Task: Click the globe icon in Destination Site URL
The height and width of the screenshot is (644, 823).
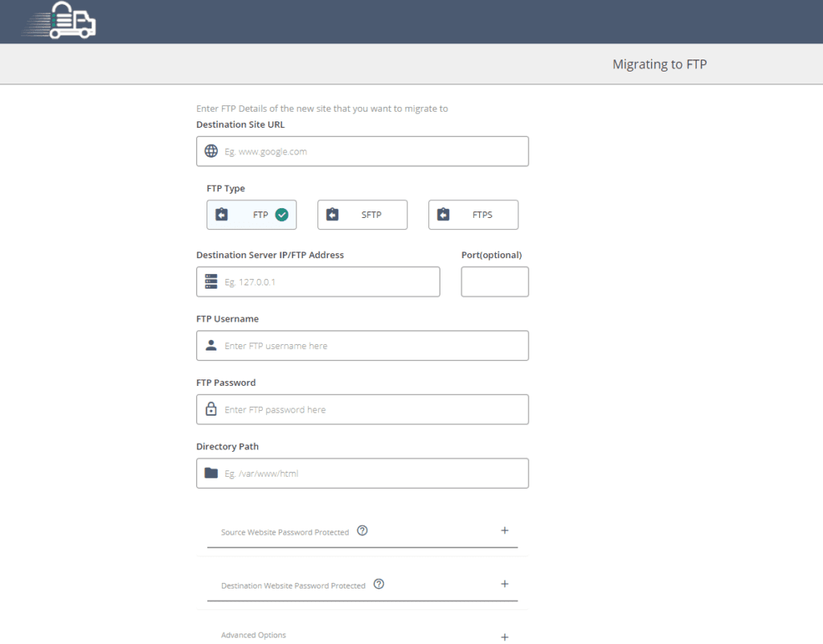Action: pyautogui.click(x=211, y=151)
